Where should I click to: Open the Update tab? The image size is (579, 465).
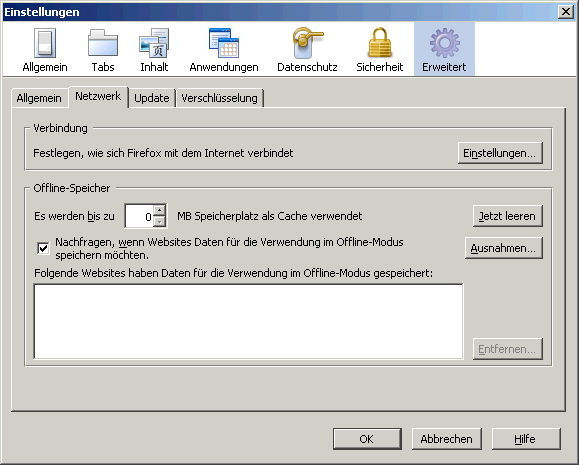[151, 98]
